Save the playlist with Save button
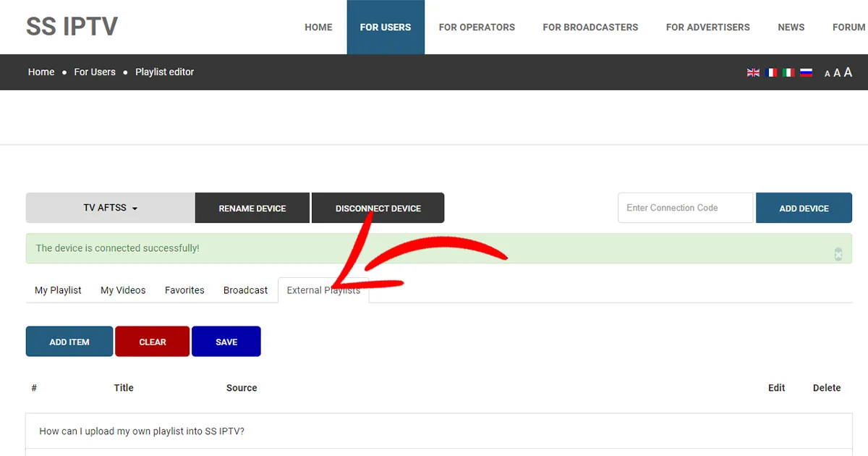 tap(226, 342)
